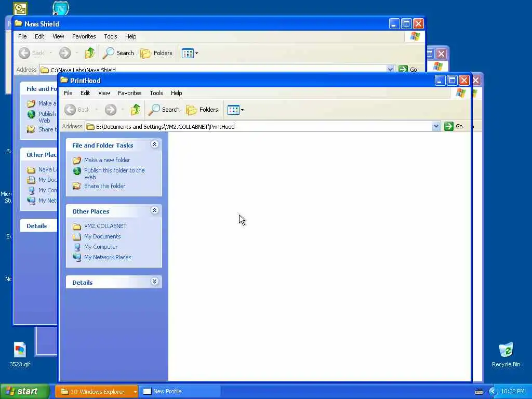The image size is (532, 399).
Task: Open View menu in PrintHood window
Action: 104,93
